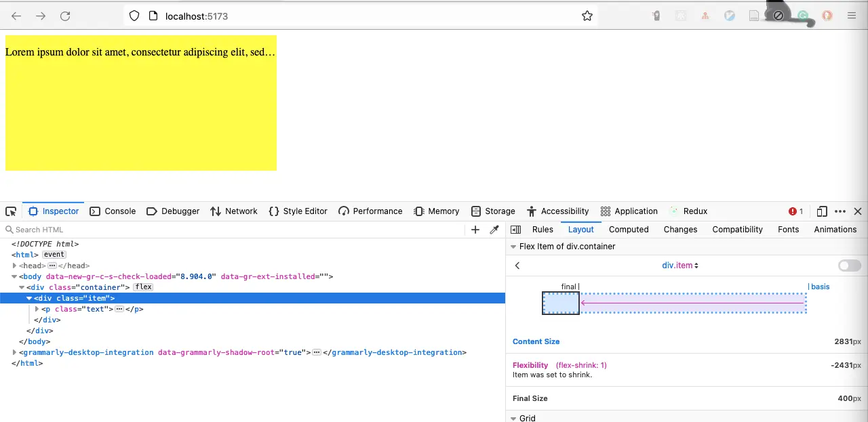Click the plus icon to create new node
Image resolution: width=868 pixels, height=422 pixels.
point(475,230)
